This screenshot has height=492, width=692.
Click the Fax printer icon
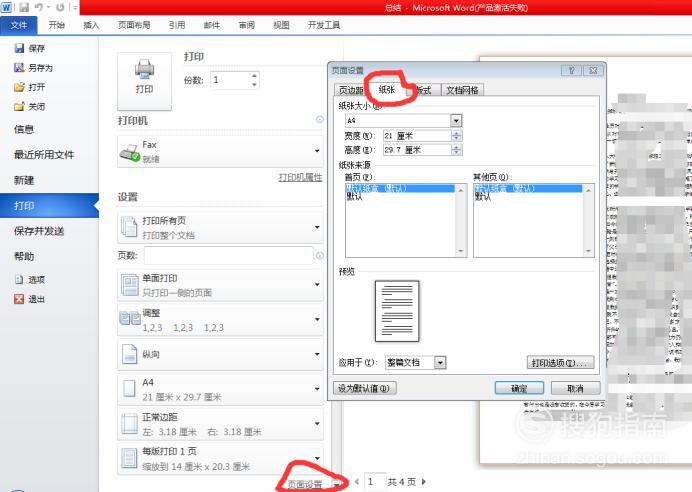point(130,153)
